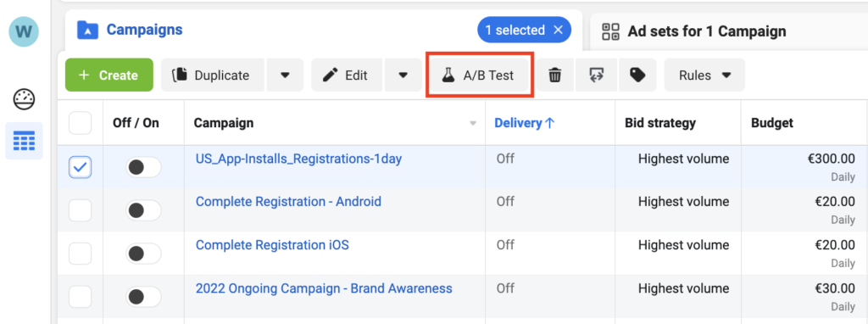This screenshot has width=868, height=324.
Task: Click the export/import arrows icon
Action: (596, 75)
